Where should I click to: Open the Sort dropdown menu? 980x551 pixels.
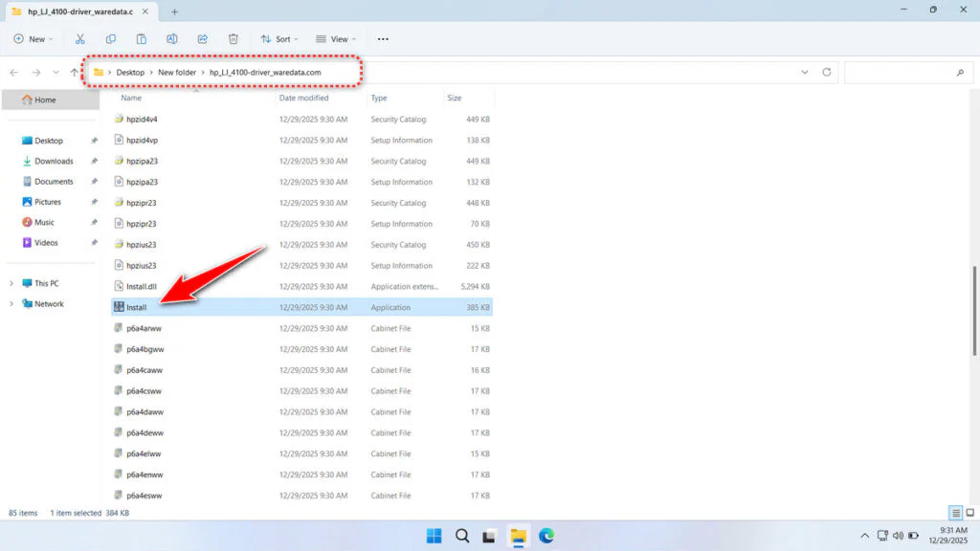click(x=278, y=38)
